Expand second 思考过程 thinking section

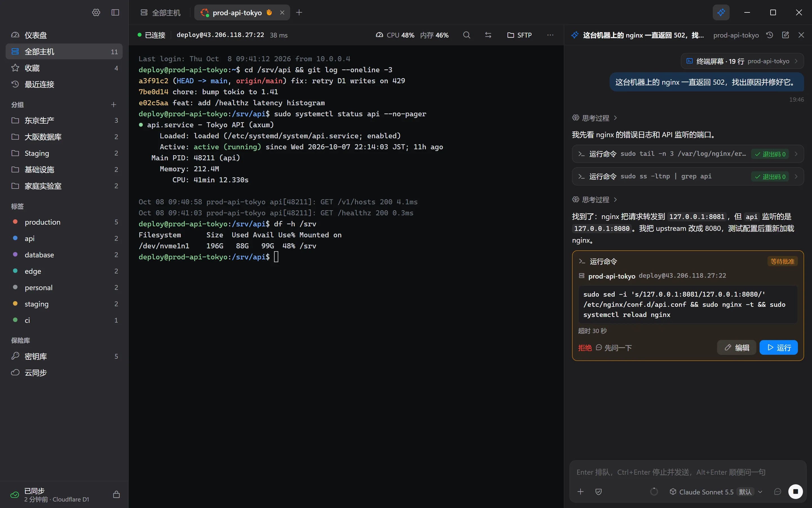point(595,200)
